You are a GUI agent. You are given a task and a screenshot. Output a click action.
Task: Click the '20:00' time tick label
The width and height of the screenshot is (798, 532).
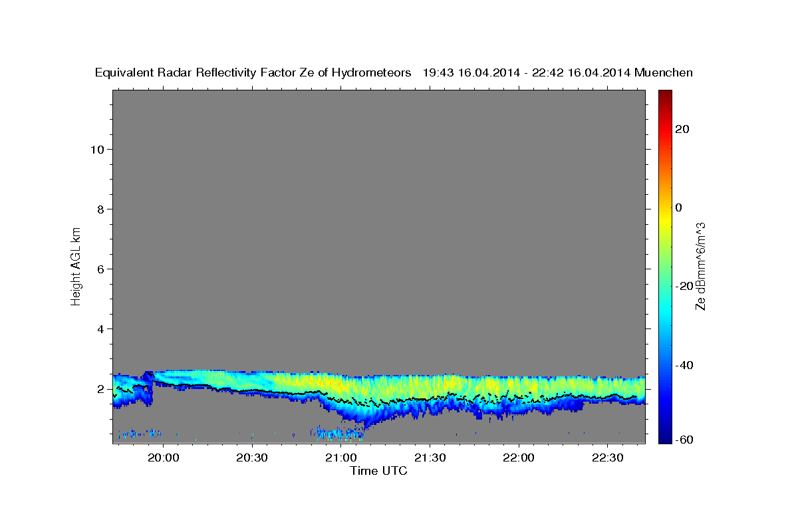[x=164, y=458]
